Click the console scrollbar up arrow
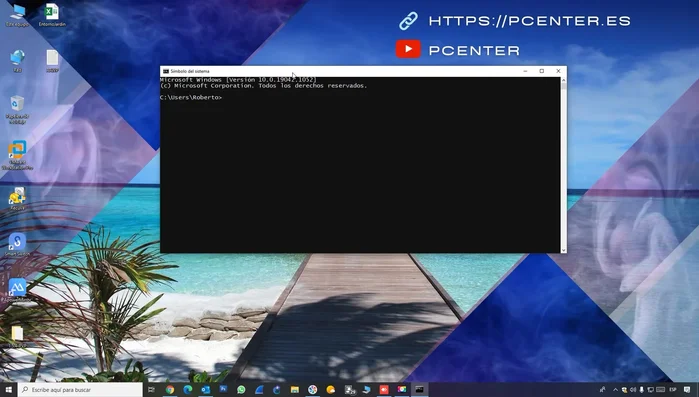This screenshot has height=397, width=699. point(563,80)
